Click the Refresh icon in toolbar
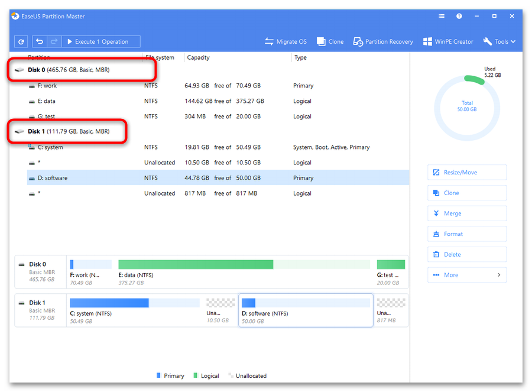 click(21, 42)
